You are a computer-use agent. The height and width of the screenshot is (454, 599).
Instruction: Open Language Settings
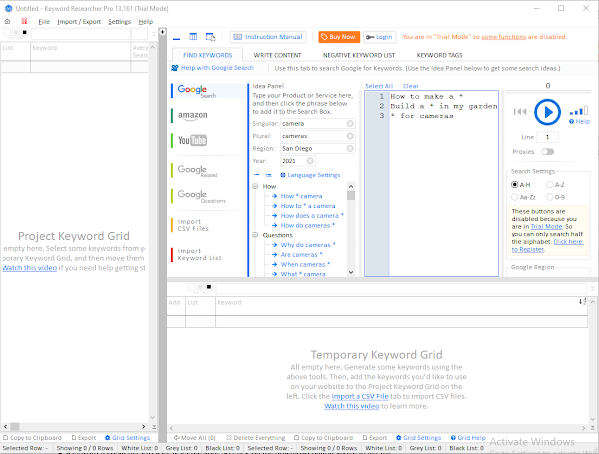[310, 175]
